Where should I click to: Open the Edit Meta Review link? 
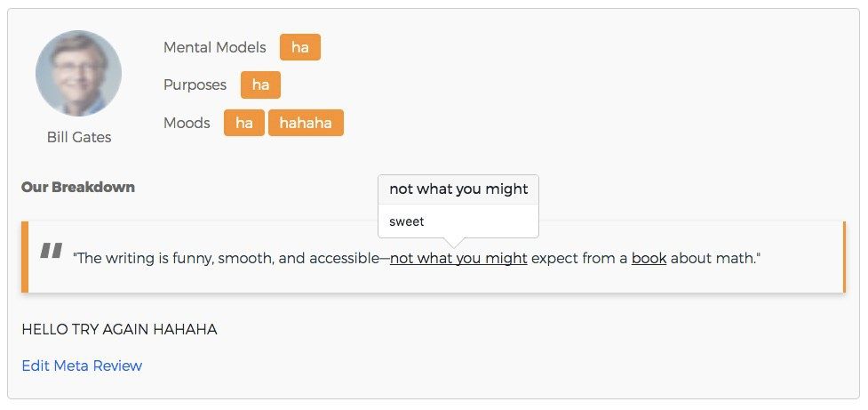coord(82,366)
